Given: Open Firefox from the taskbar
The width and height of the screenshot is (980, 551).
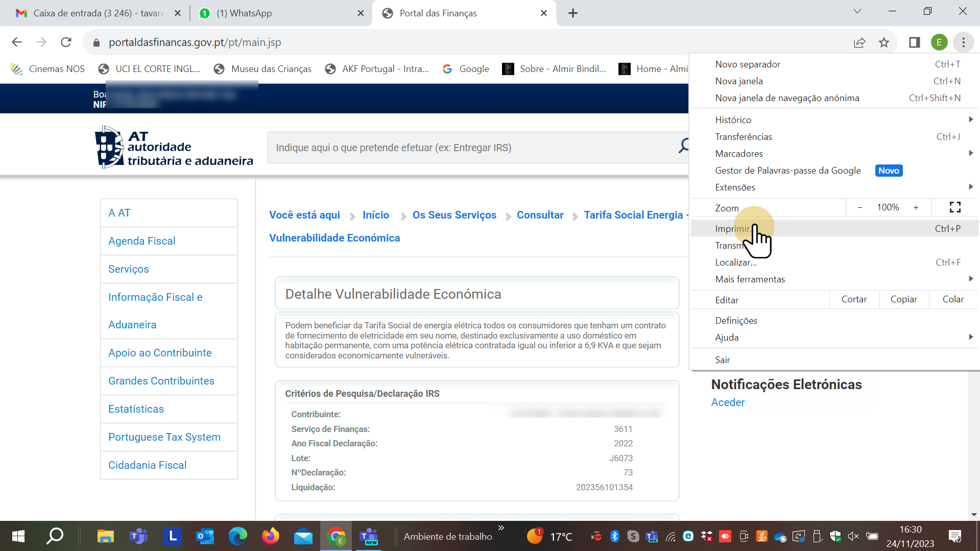Looking at the screenshot, I should coord(271,536).
